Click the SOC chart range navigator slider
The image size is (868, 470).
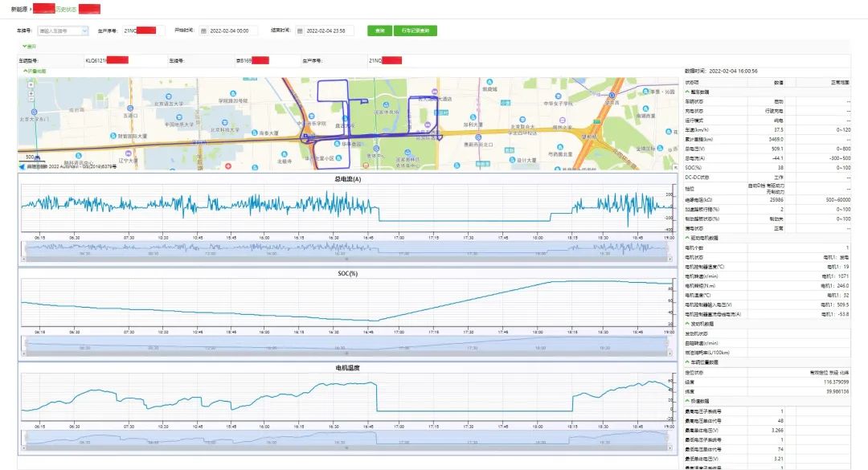click(x=346, y=344)
